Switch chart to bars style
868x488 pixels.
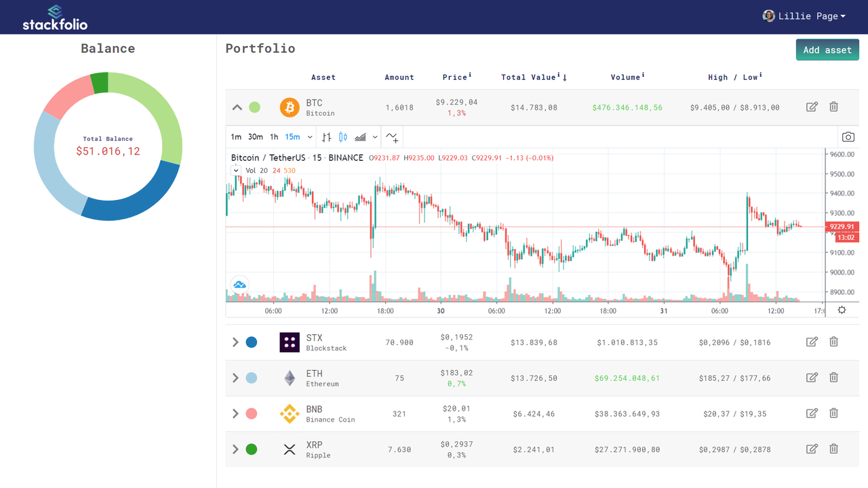pos(326,137)
